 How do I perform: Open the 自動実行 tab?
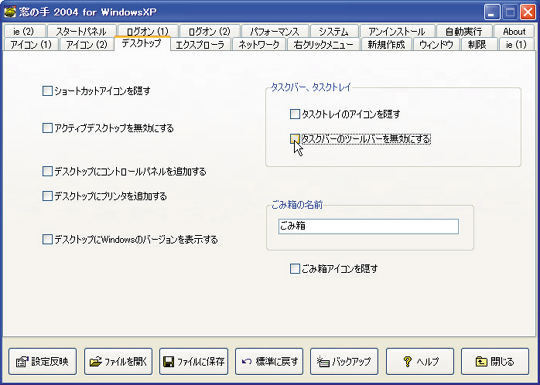(x=464, y=32)
